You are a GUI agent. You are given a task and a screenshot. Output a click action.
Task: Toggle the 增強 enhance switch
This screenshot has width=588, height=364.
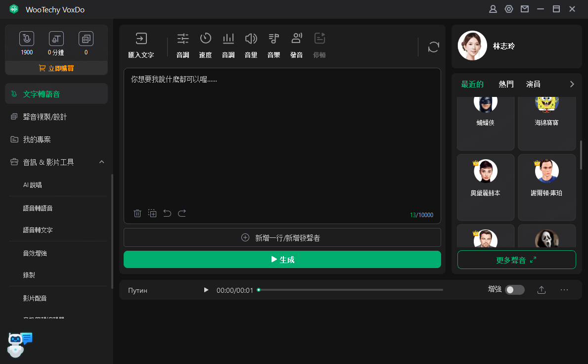514,290
